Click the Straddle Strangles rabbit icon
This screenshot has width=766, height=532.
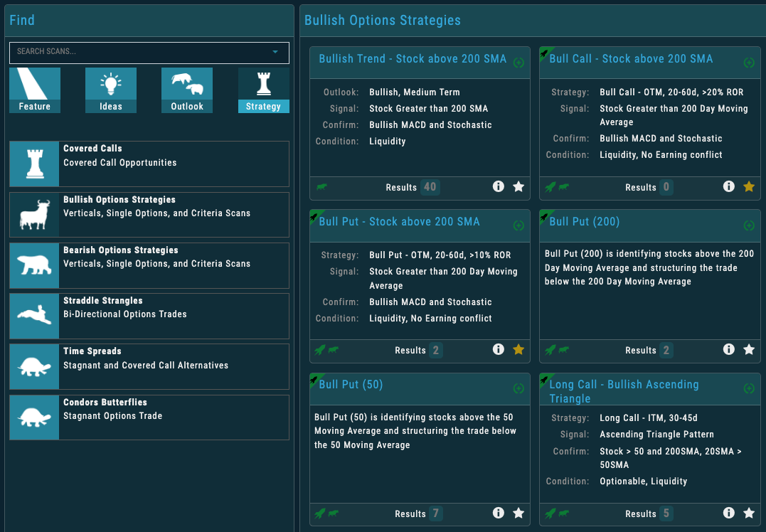35,316
